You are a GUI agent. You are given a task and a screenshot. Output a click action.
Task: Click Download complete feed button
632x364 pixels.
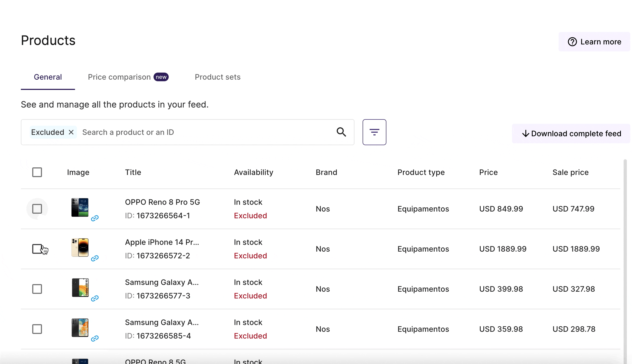[x=571, y=134]
